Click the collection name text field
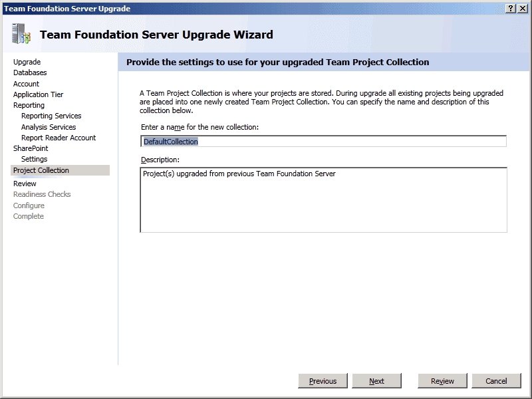This screenshot has width=532, height=399. 323,142
